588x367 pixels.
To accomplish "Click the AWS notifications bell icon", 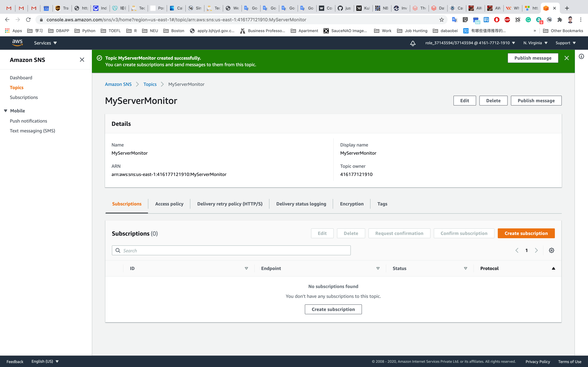I will (413, 43).
